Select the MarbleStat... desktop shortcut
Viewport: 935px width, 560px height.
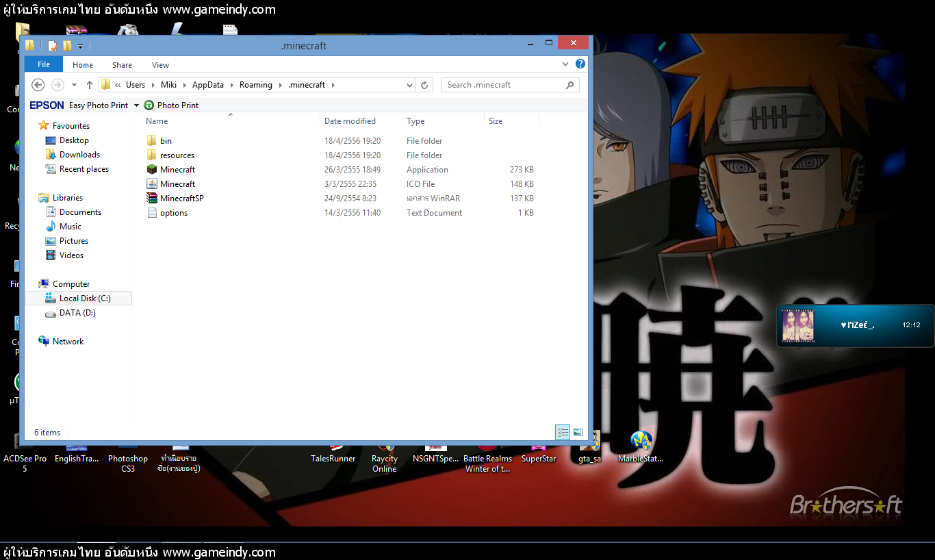[641, 448]
